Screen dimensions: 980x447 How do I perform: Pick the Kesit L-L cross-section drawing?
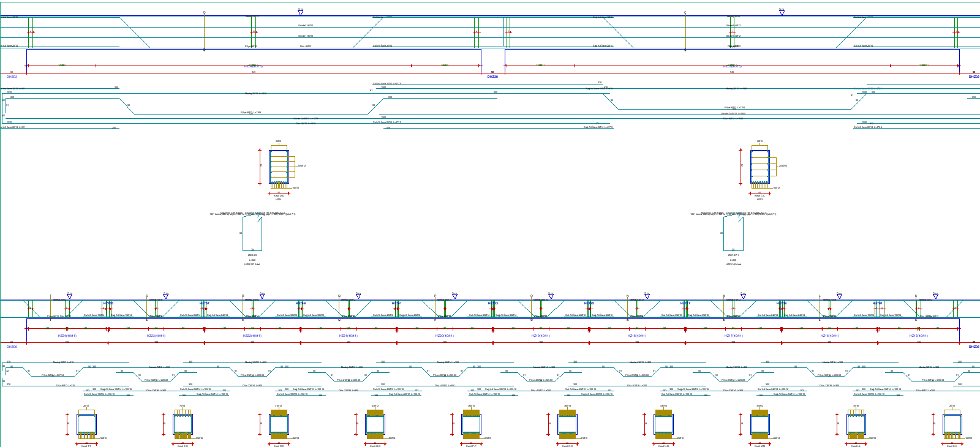tap(856, 425)
